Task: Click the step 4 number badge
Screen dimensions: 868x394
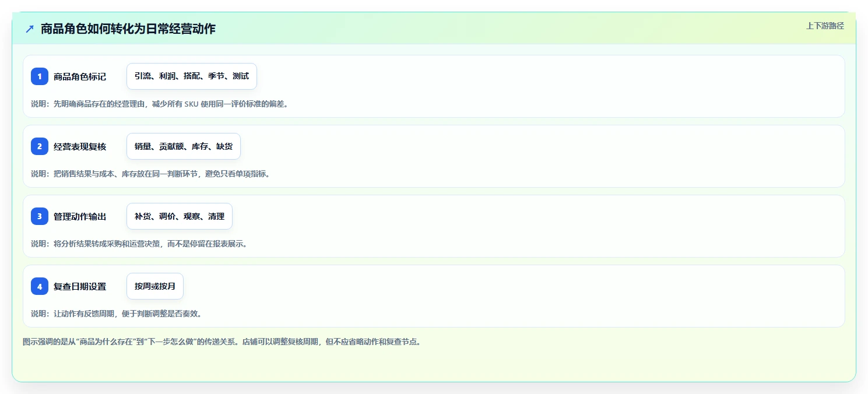Action: [x=40, y=286]
